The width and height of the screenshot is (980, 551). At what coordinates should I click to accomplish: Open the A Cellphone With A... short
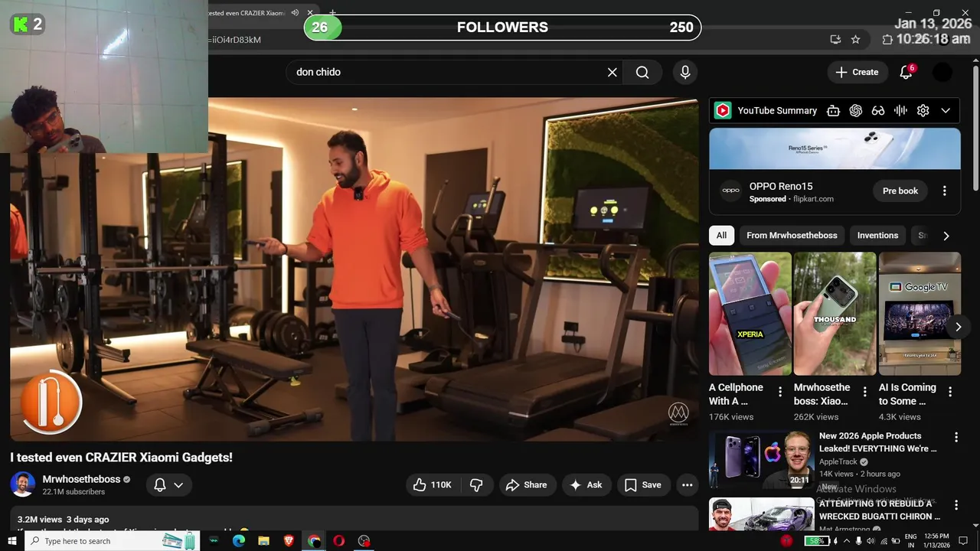750,314
